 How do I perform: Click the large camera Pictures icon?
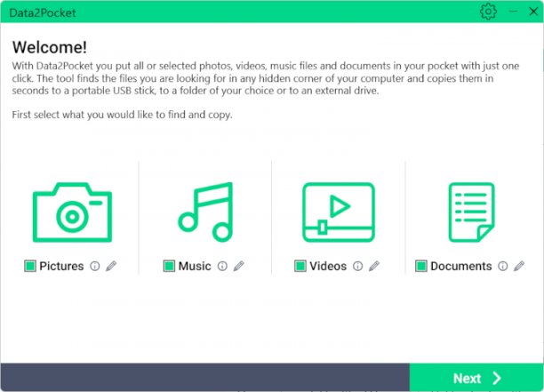click(72, 212)
